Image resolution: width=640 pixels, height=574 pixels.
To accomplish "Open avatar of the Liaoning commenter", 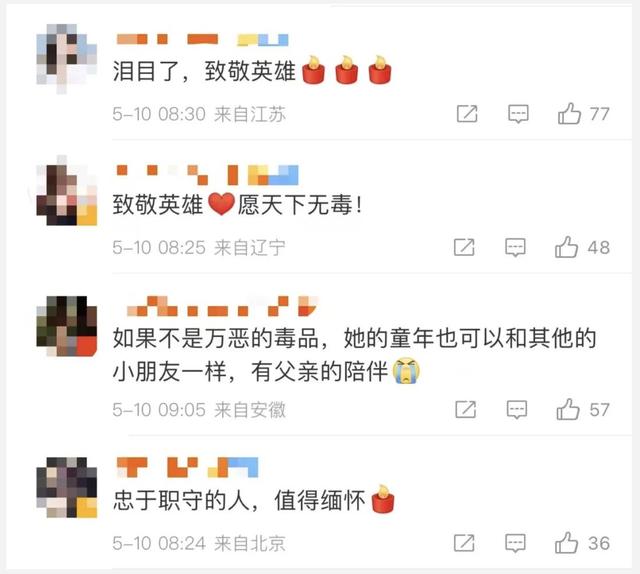I will [x=67, y=191].
